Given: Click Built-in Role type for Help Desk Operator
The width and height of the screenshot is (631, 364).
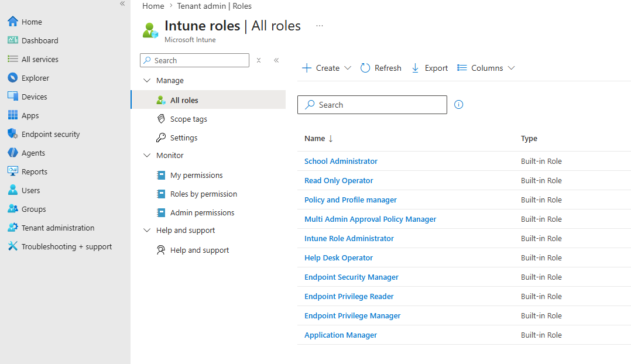Looking at the screenshot, I should (x=541, y=257).
